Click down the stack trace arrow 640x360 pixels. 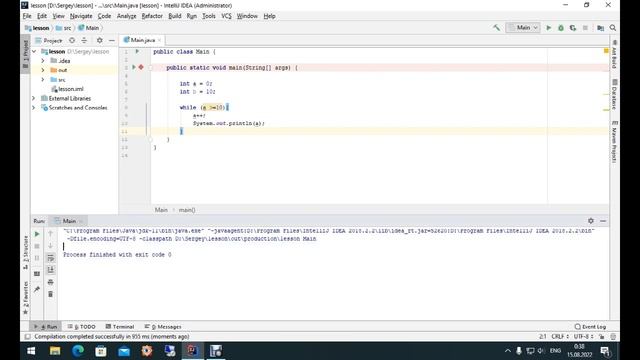(51, 246)
